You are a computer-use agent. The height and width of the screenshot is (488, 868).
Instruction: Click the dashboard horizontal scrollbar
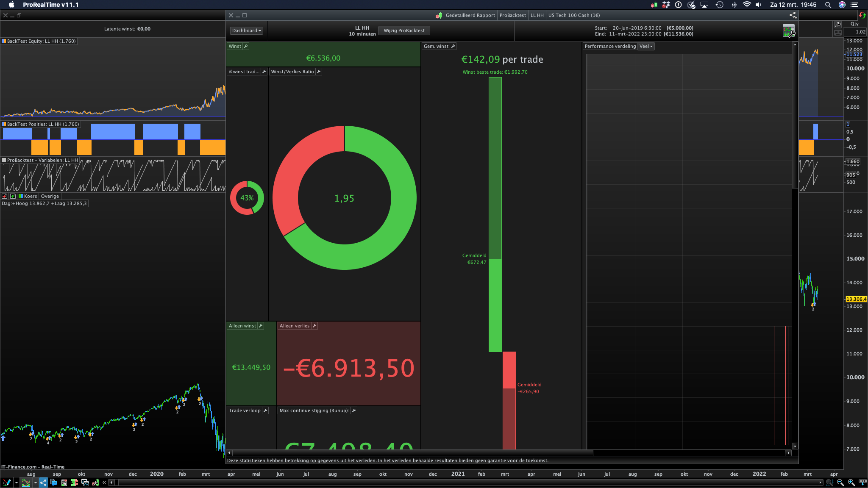click(412, 453)
